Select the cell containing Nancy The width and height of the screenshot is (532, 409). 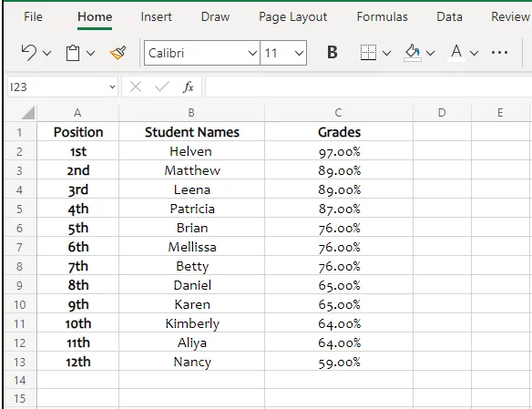coord(191,362)
